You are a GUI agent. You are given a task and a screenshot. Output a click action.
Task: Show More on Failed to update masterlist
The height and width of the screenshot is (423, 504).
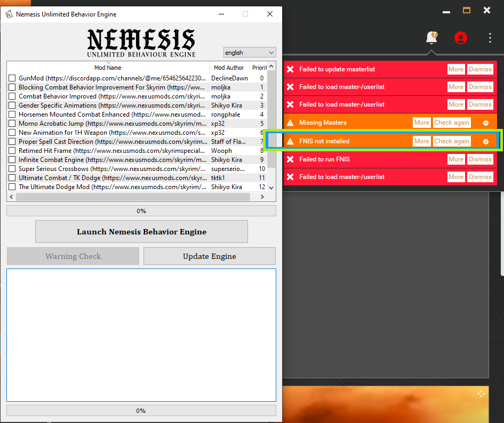(x=456, y=69)
